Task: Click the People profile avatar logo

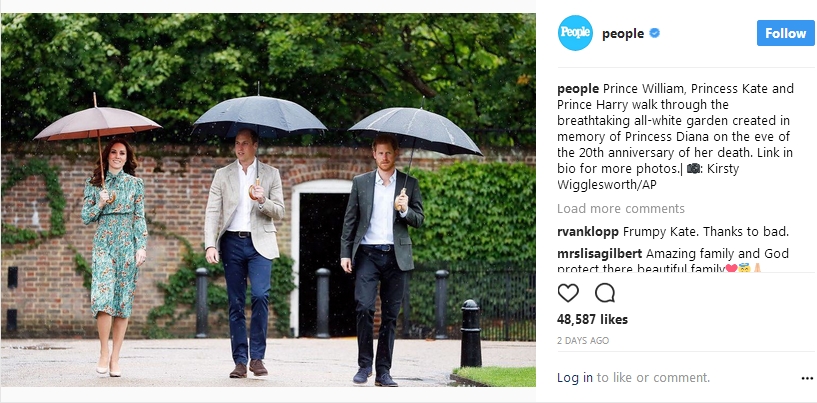Action: click(x=575, y=33)
